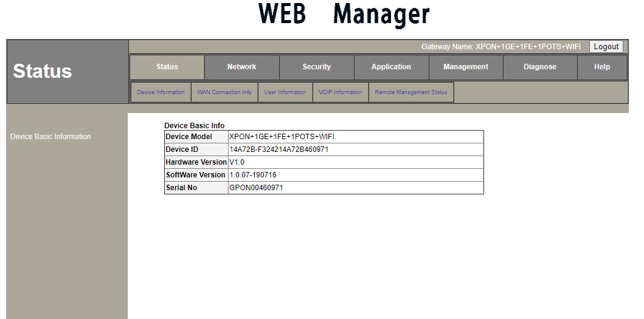Viewport: 644px width, 319px height.
Task: Open WAN Connection Info sub-tab
Action: pos(224,92)
